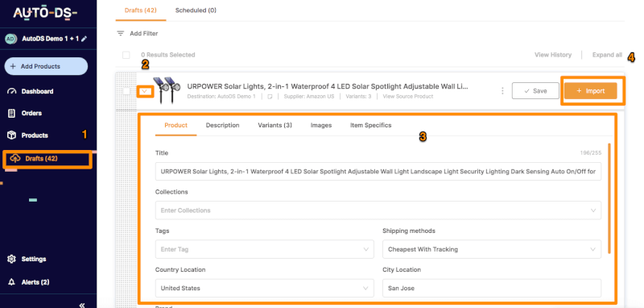Viewport: 644px width, 308px height.
Task: Open the Collections dropdown
Action: click(x=378, y=210)
